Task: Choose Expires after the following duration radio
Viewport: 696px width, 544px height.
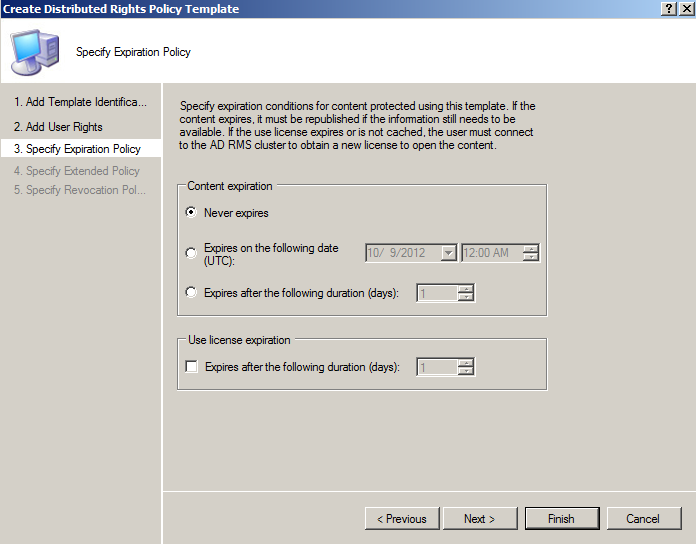Action: tap(191, 293)
